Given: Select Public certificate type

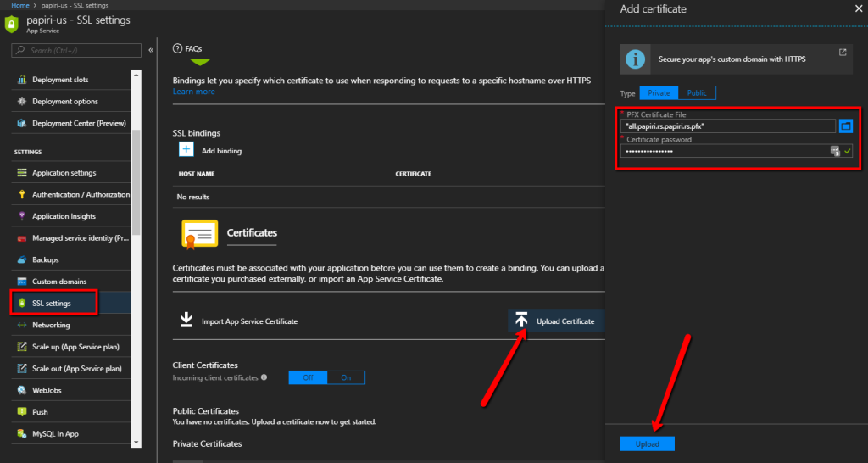Looking at the screenshot, I should pos(697,93).
